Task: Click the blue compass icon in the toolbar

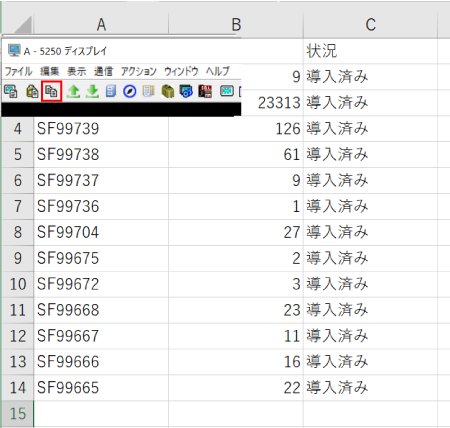Action: point(129,91)
